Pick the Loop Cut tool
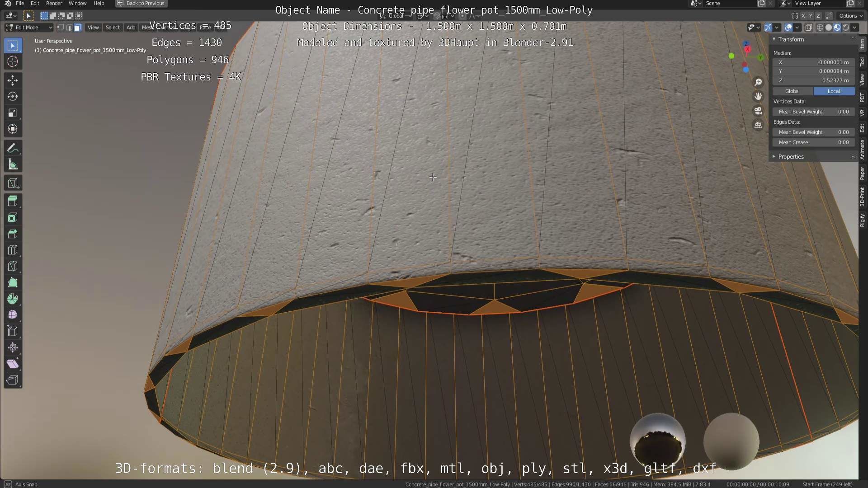 tap(13, 250)
